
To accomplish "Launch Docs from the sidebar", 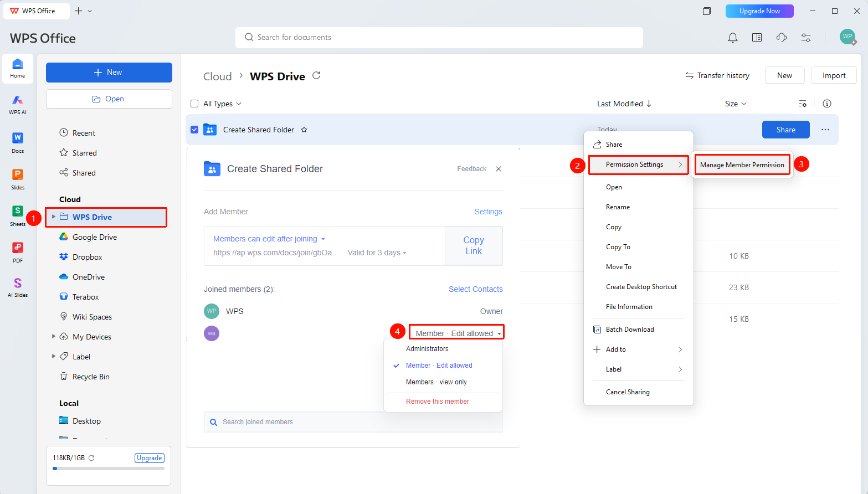I will coord(18,142).
